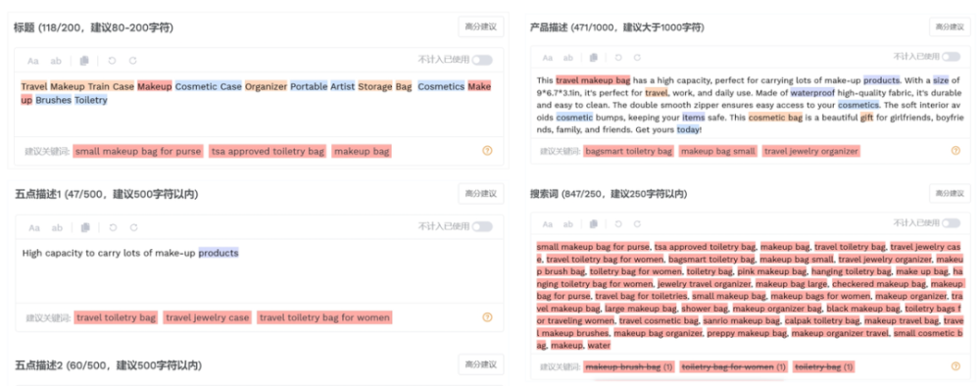Screen dimensions: 980x386
Task: Click into the 标题 title text field
Action: click(x=259, y=103)
